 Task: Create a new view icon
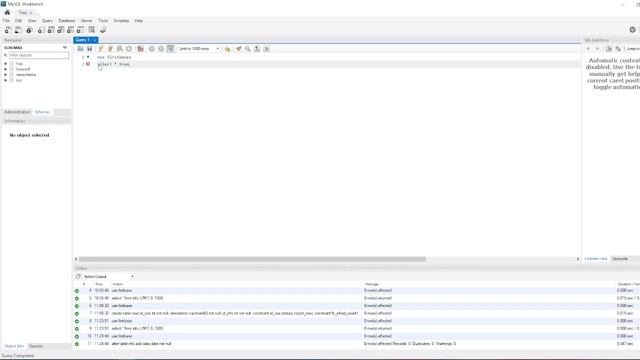[60, 30]
